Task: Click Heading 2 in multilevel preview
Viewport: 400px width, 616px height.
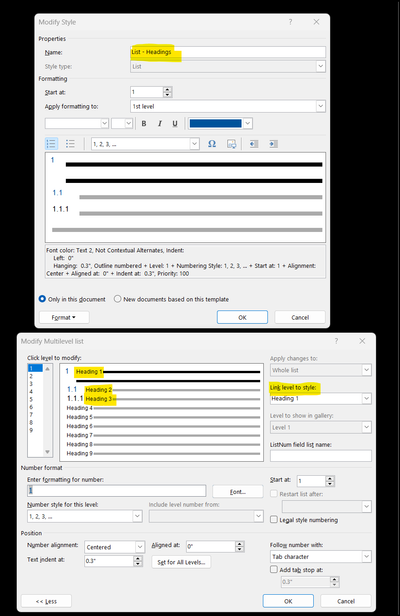Action: 99,390
